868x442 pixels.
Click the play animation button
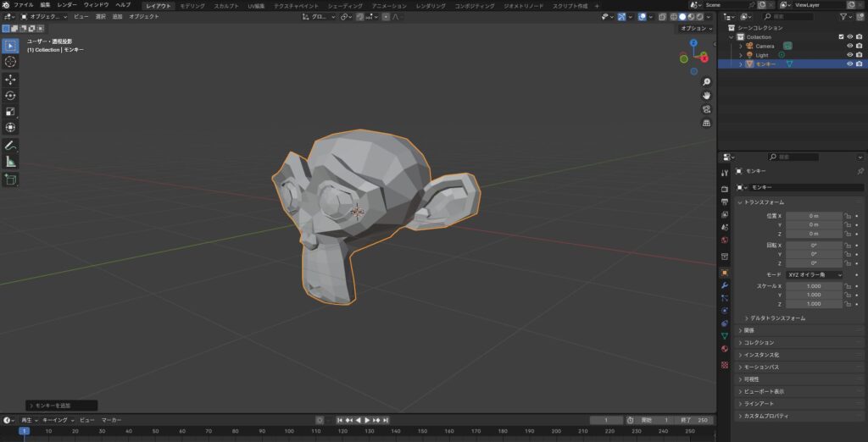[x=367, y=421]
